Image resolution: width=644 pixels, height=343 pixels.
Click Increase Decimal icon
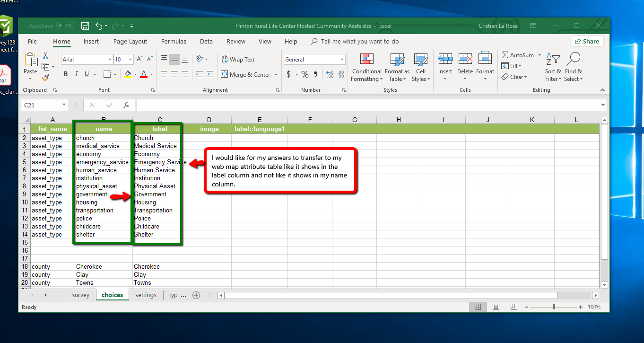tap(330, 74)
